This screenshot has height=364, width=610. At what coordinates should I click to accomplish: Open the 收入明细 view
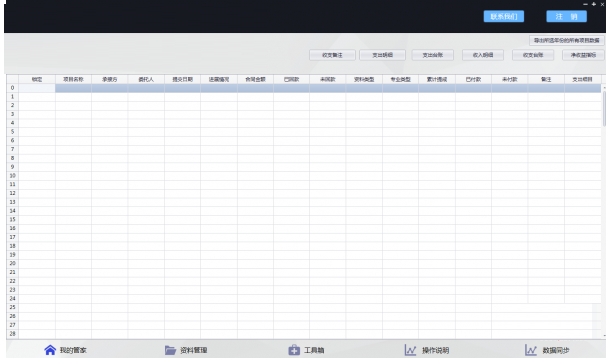pyautogui.click(x=483, y=55)
